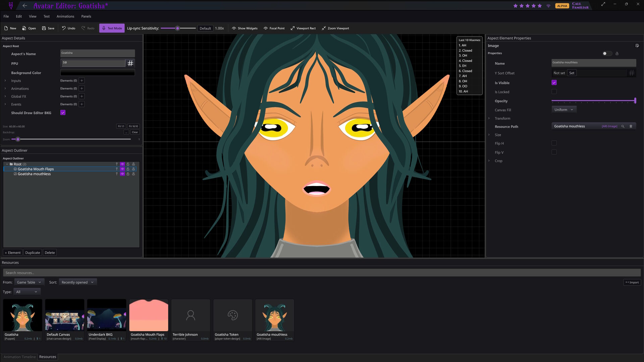
Task: Enable the Flip H checkbox
Action: [x=554, y=143]
